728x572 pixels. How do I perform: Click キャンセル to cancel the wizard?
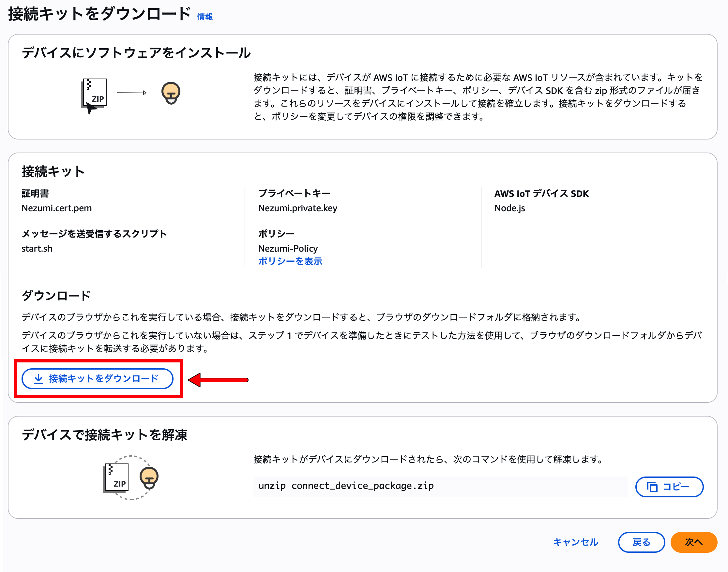pyautogui.click(x=575, y=542)
